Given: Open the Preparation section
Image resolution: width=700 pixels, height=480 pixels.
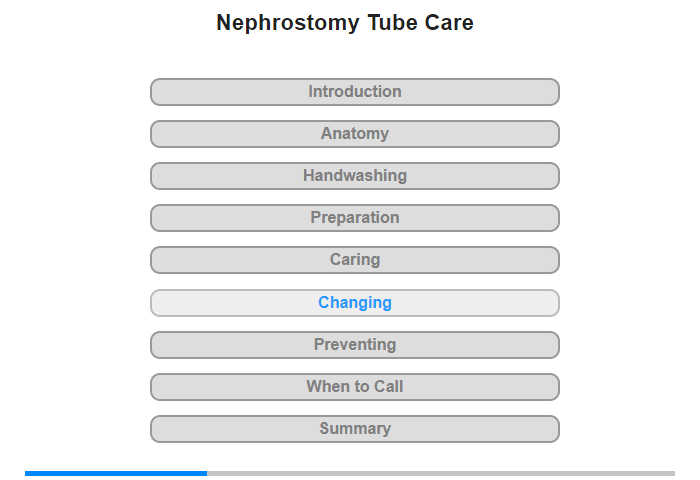Looking at the screenshot, I should coord(354,218).
